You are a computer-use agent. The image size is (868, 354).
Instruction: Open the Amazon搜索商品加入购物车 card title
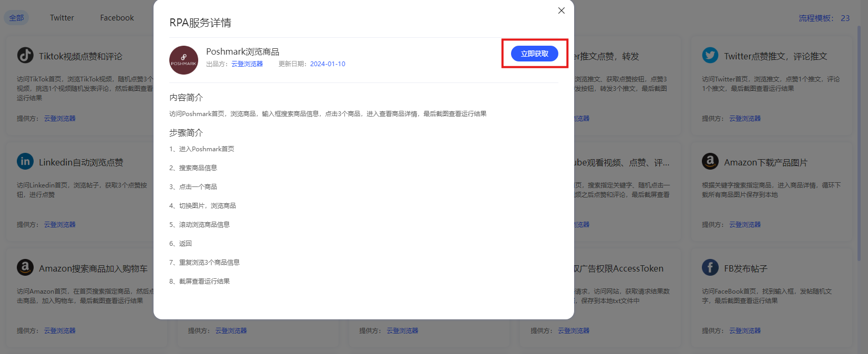93,268
